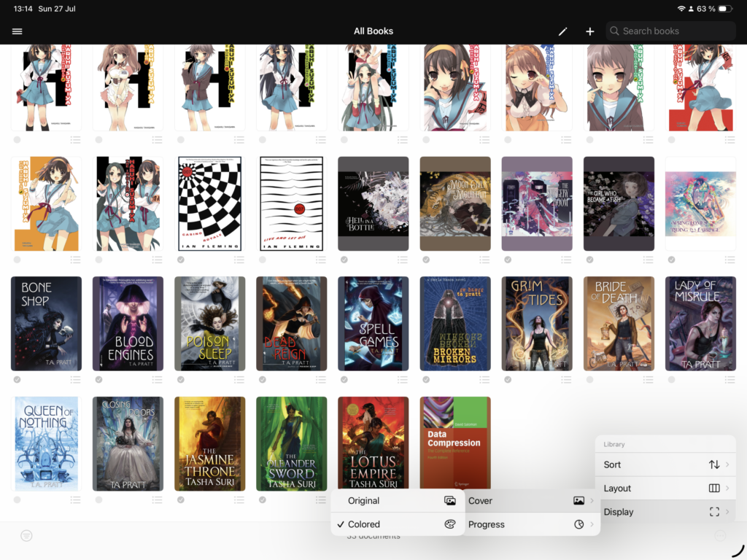Open Broken Mirrors book cover

click(455, 323)
